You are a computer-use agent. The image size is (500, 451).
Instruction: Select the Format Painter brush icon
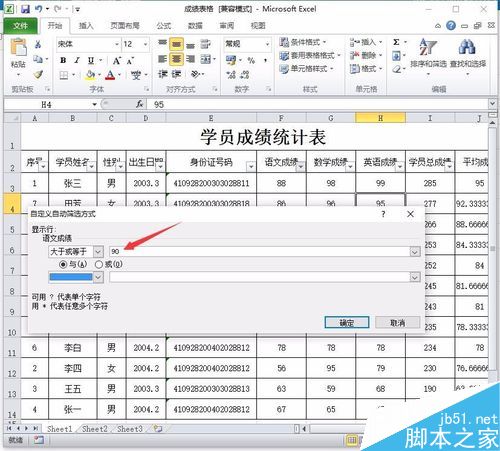(39, 75)
